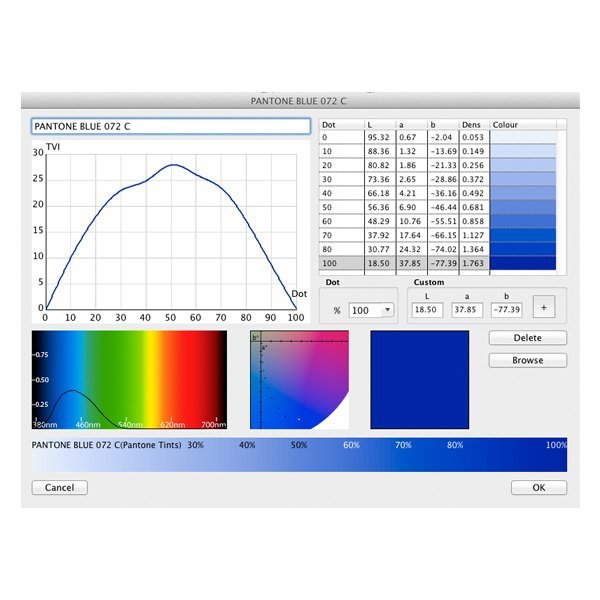
Task: Open the Dot percentage dropdown showing 100
Action: (372, 310)
